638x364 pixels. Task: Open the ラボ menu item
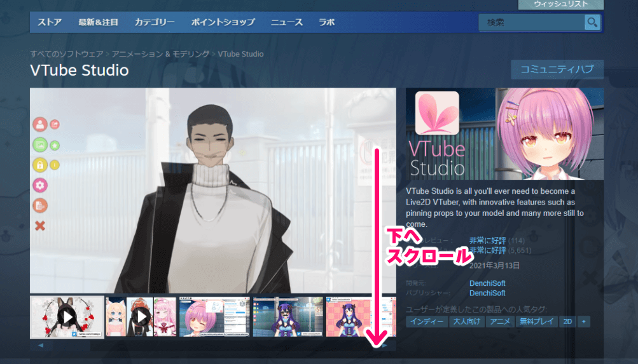pos(327,22)
